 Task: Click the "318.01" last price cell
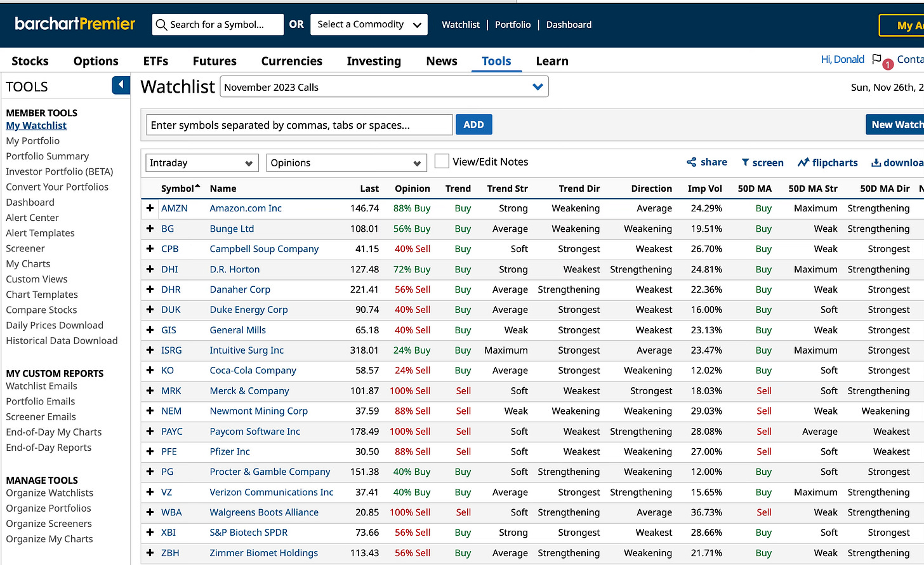(364, 350)
